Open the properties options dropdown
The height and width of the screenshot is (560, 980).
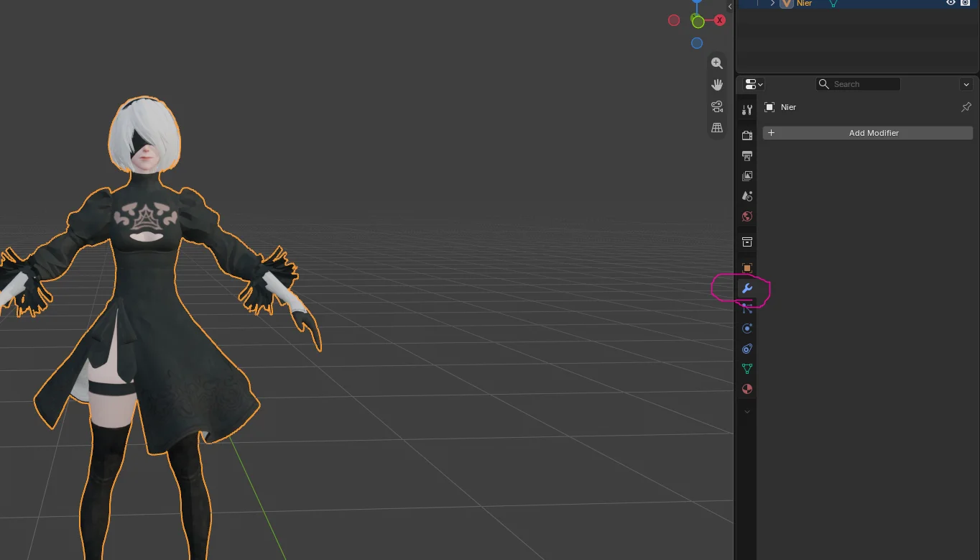(966, 84)
